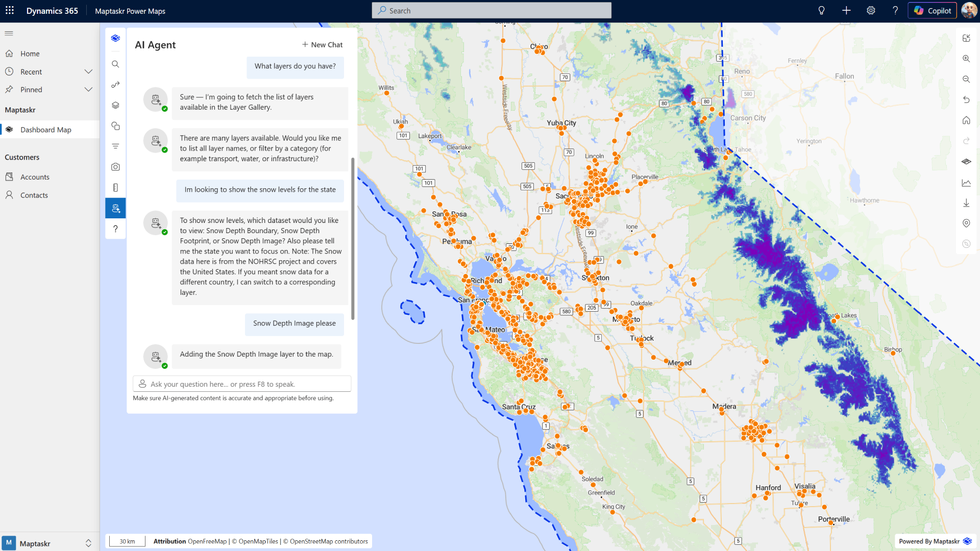This screenshot has height=551, width=980.
Task: Toggle the hamburger navigation collapse button
Action: click(9, 33)
